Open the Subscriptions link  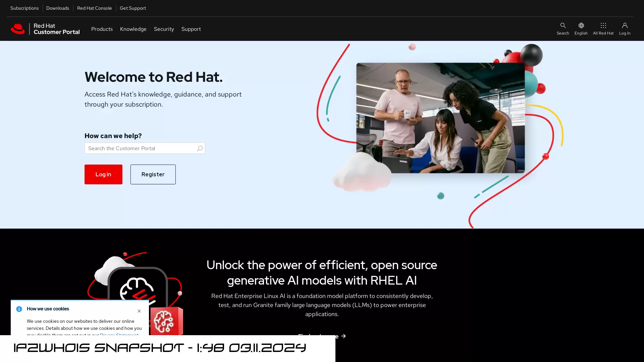coord(24,8)
